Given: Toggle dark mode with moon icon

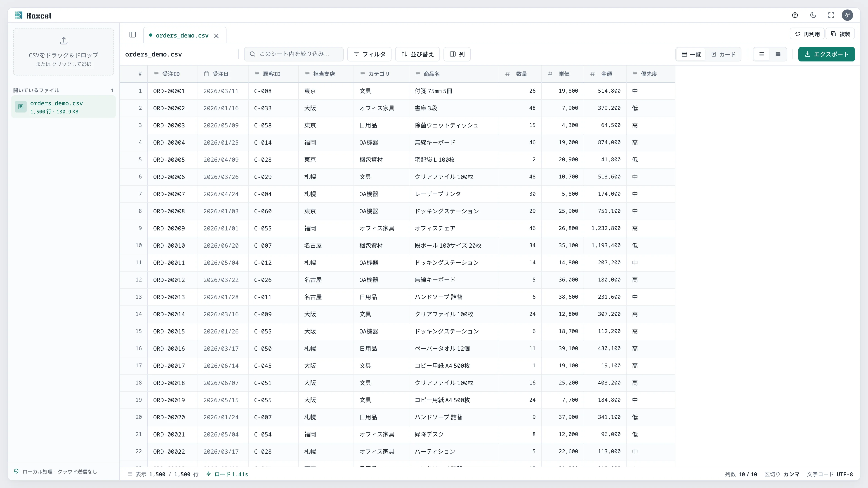Looking at the screenshot, I should pos(813,15).
